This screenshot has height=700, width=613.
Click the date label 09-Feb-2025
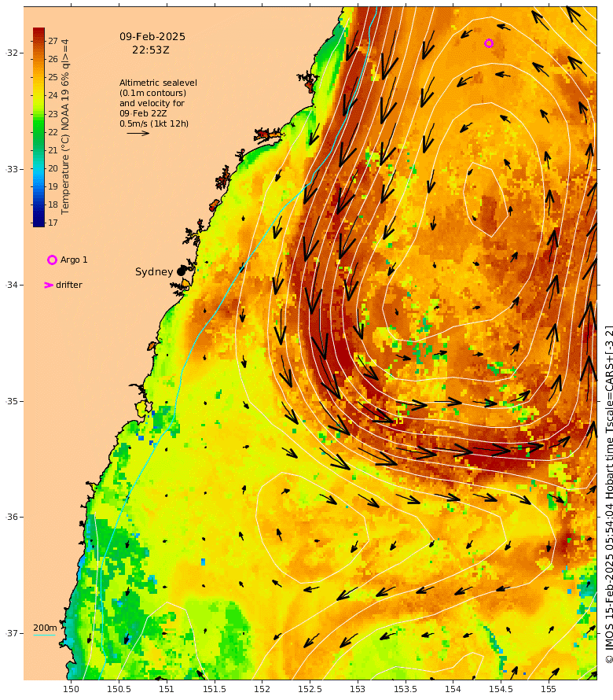coord(152,37)
